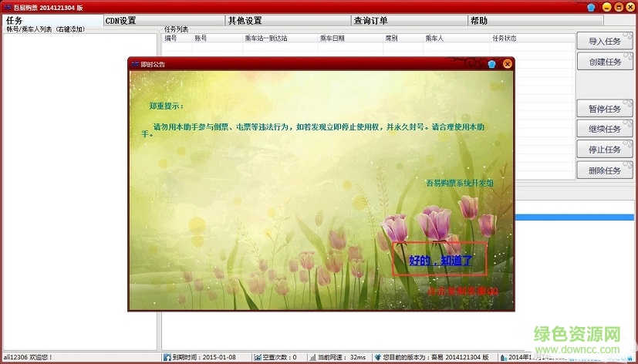The width and height of the screenshot is (638, 364).
Task: Click the 好的，知道了 link
Action: (x=441, y=261)
